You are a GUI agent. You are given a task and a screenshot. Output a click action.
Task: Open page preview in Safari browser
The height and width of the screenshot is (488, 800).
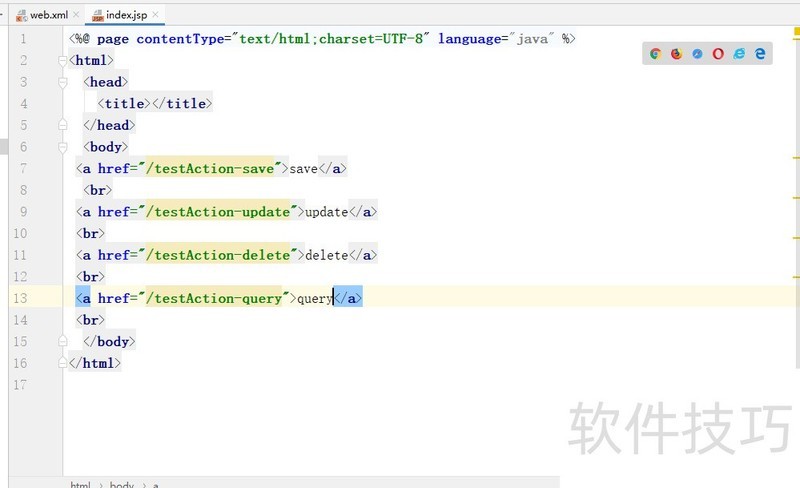point(698,54)
